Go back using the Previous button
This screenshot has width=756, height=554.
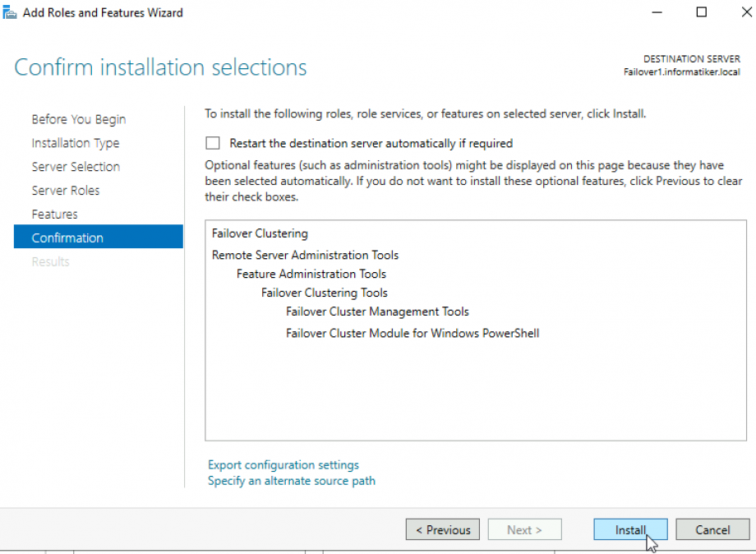442,529
